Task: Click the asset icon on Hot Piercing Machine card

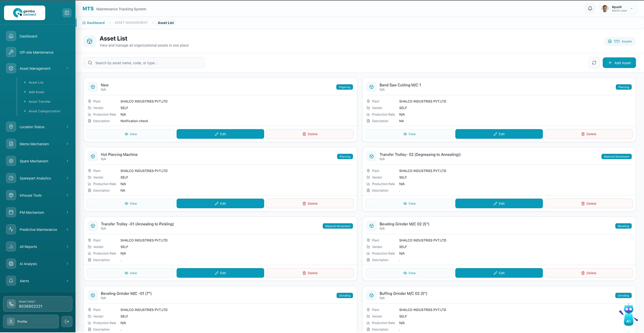Action: (x=93, y=156)
